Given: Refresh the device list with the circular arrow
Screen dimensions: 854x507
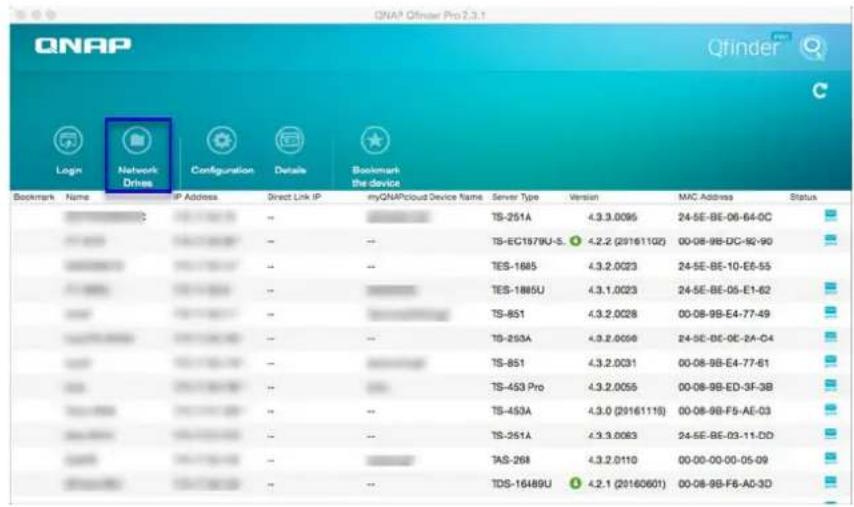Looking at the screenshot, I should (820, 90).
